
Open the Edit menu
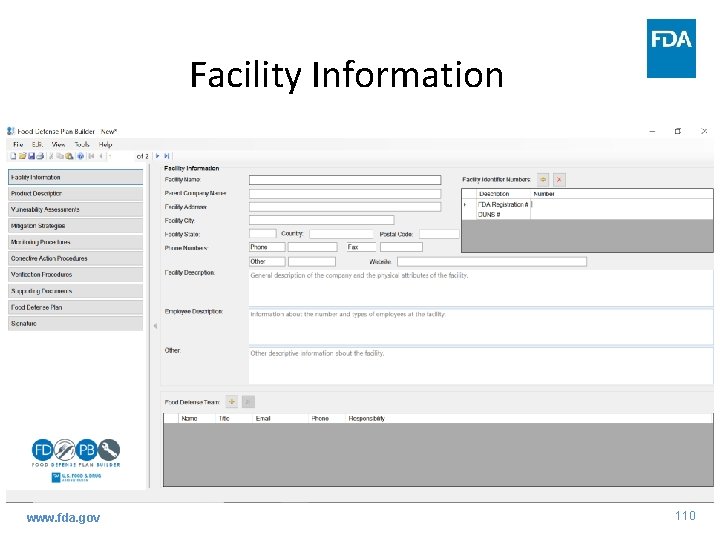click(x=37, y=144)
